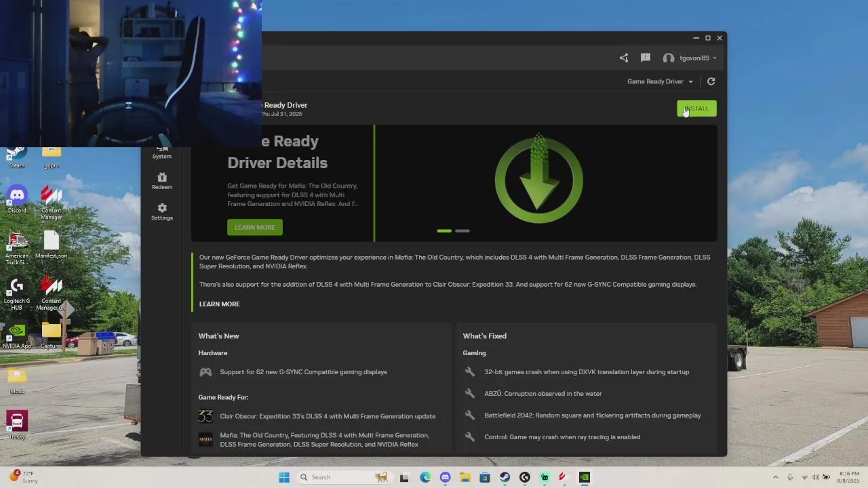Click the share icon in NVIDIA header
The height and width of the screenshot is (488, 868).
pyautogui.click(x=624, y=58)
